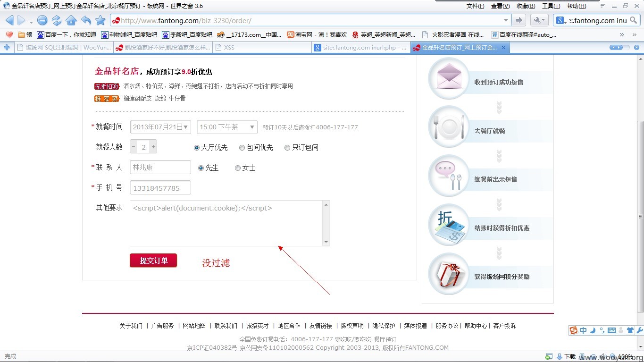Click the 提交订单 submit button
644x362 pixels.
click(x=153, y=261)
